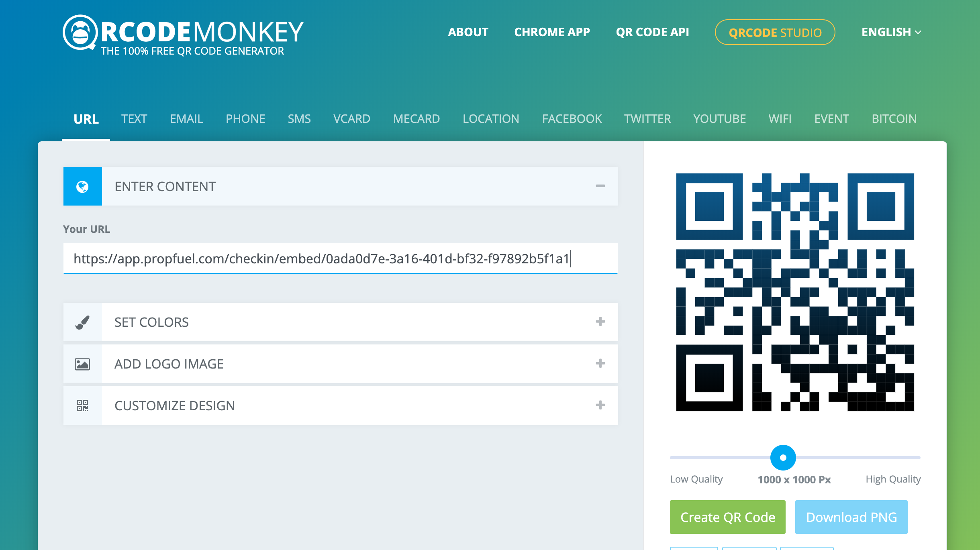Open the PHONE tab
The height and width of the screenshot is (550, 980).
pyautogui.click(x=245, y=119)
